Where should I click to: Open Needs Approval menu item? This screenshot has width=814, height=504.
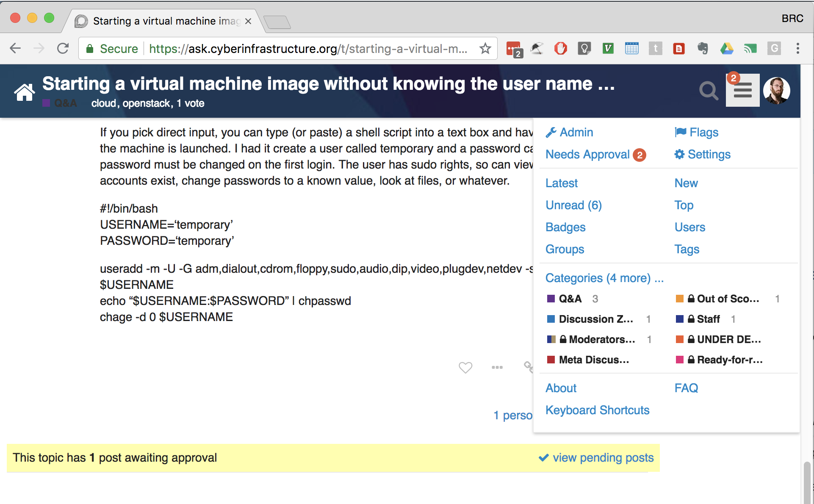click(595, 155)
